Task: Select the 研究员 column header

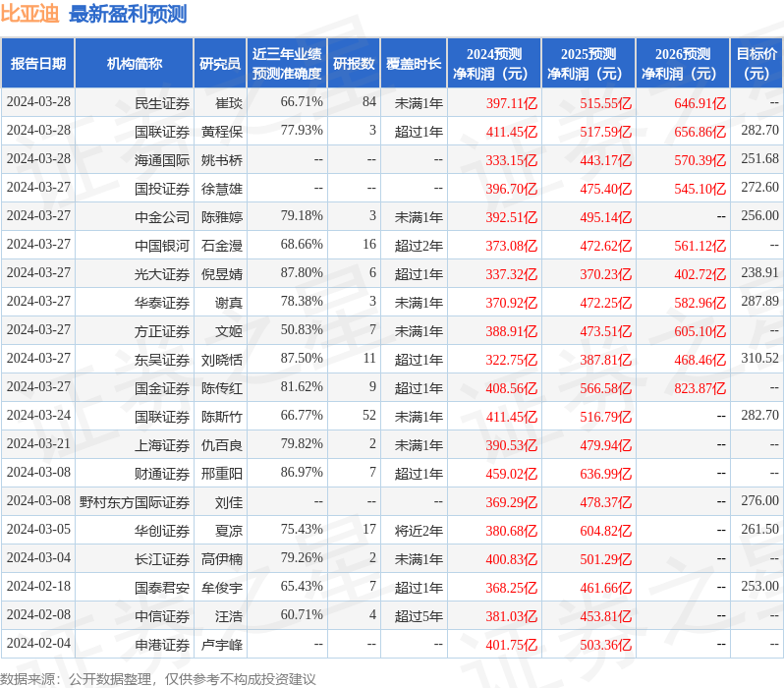Action: point(220,63)
